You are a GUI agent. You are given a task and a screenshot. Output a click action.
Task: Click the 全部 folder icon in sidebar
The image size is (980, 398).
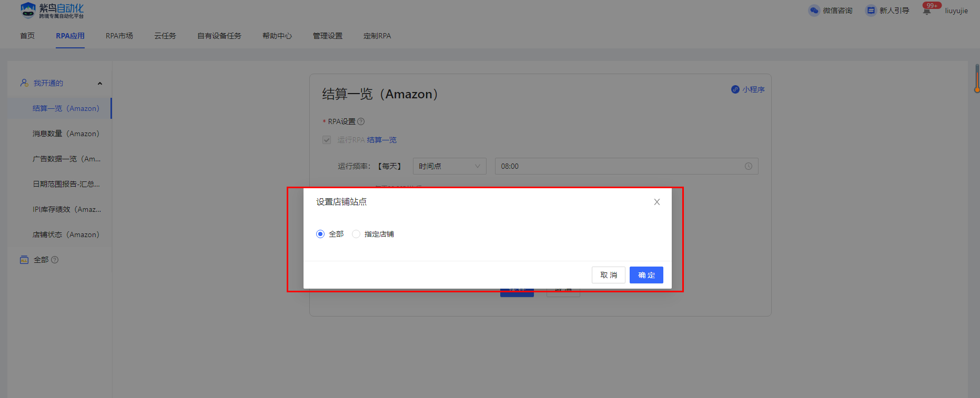[24, 260]
